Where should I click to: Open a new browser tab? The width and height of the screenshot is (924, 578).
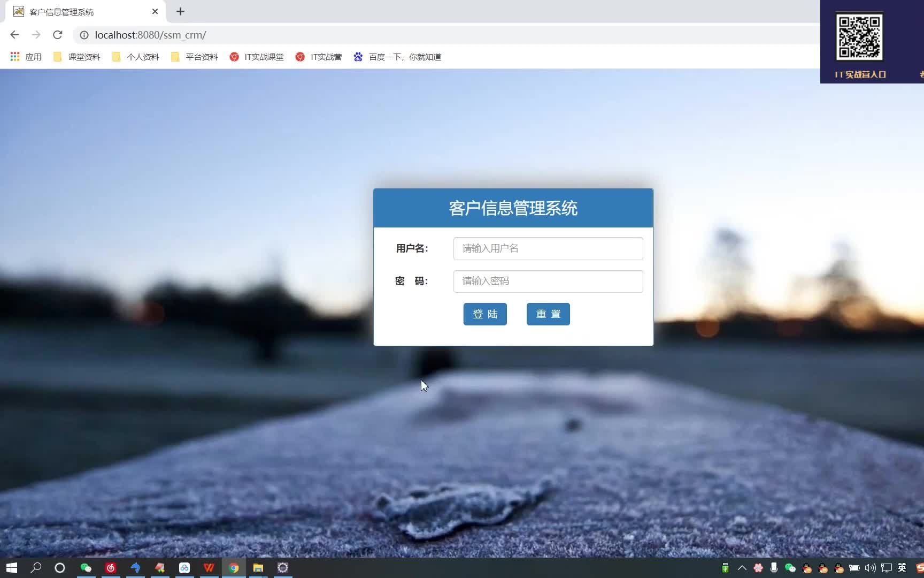[x=180, y=11]
